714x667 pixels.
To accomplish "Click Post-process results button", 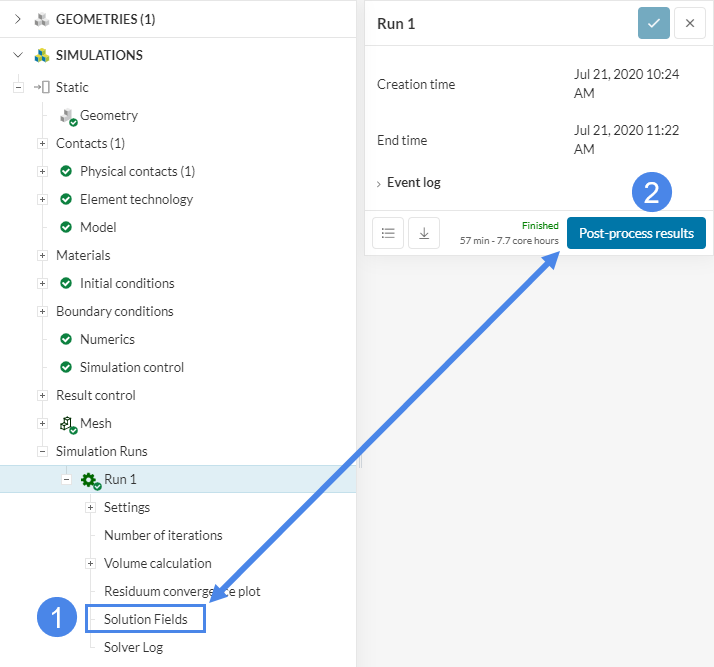I will 636,233.
